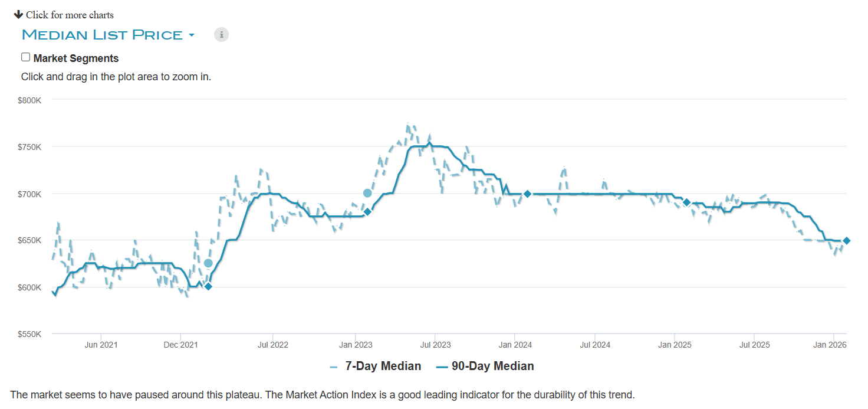Screen dimensions: 868x409
Task: Click the info icon next to Median List Price
Action: (221, 34)
